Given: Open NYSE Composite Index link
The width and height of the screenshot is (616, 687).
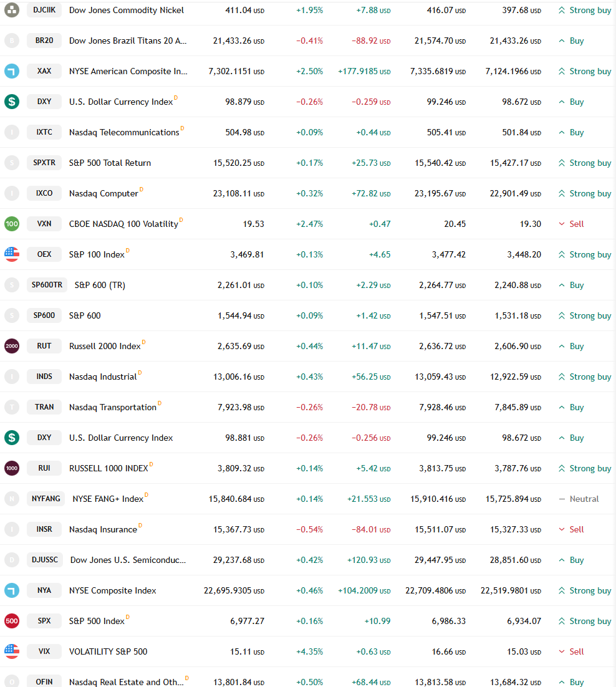Looking at the screenshot, I should [x=113, y=590].
